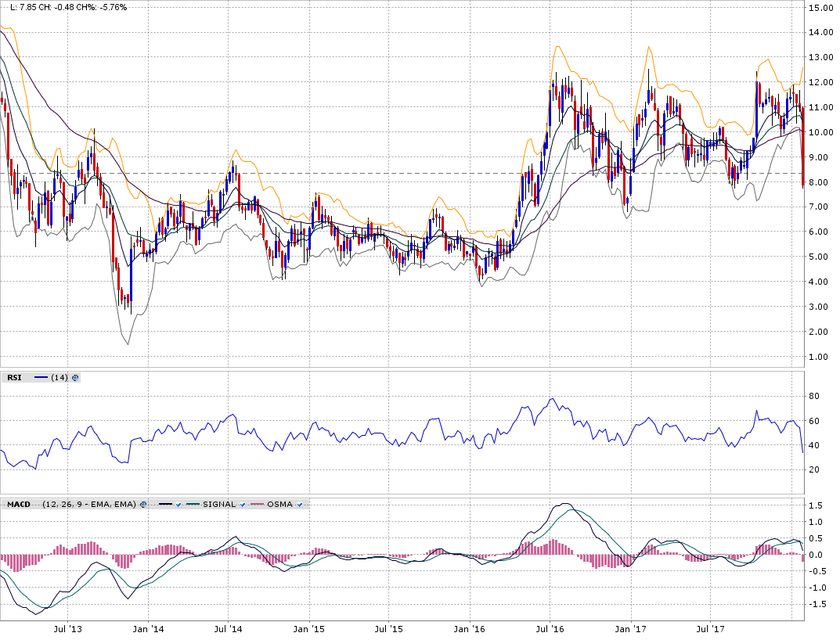Click the RSI blue line color swatch
This screenshot has height=640, width=840.
click(x=41, y=378)
